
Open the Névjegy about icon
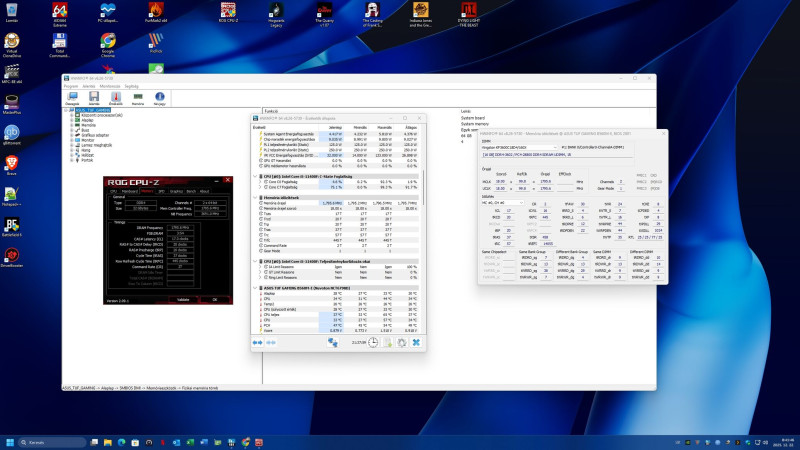(160, 98)
